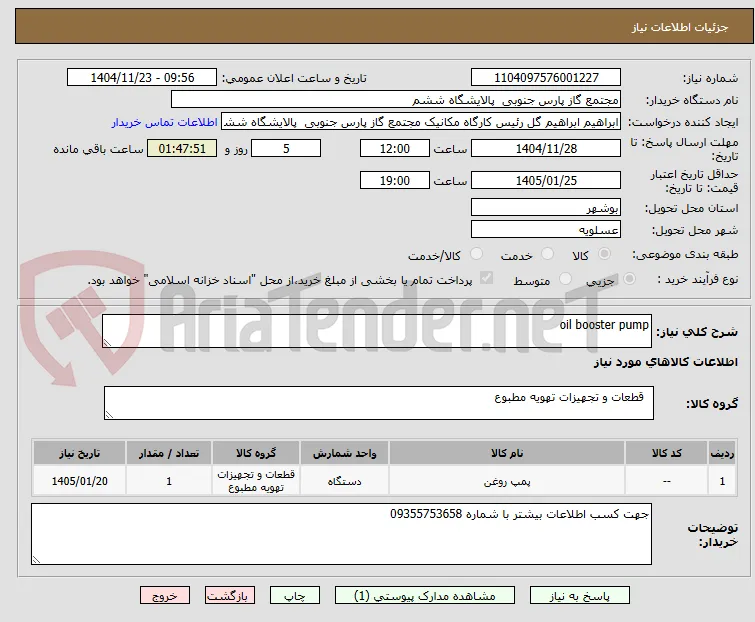Click the price validity date 1405/01/25
The height and width of the screenshot is (622, 755).
[546, 180]
